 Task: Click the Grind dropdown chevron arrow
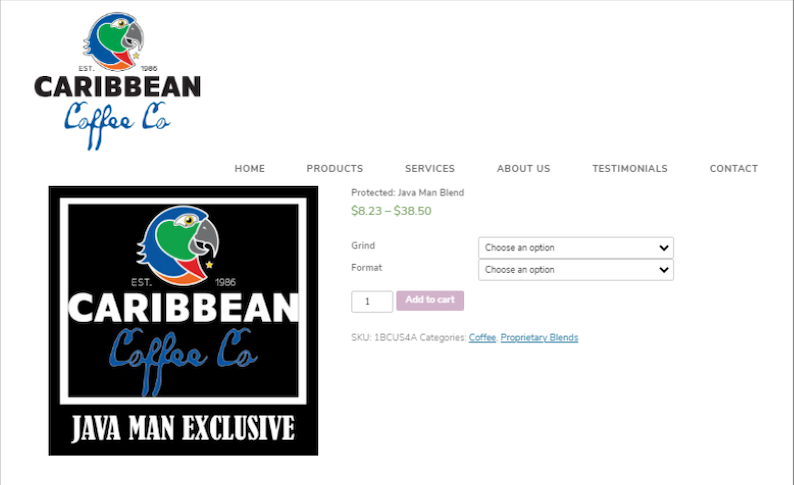pos(664,248)
